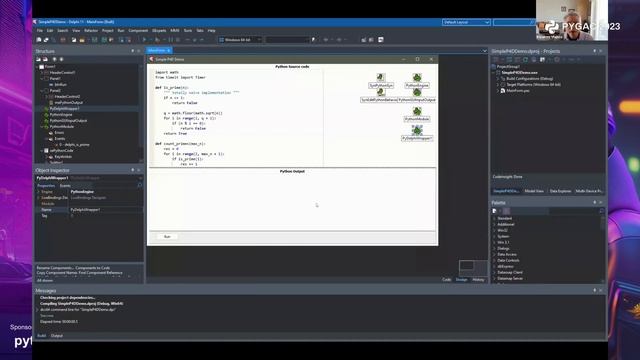This screenshot has width=640, height=360.
Task: Select PythonGUIInputOutput in the Structure tree
Action: (68, 120)
